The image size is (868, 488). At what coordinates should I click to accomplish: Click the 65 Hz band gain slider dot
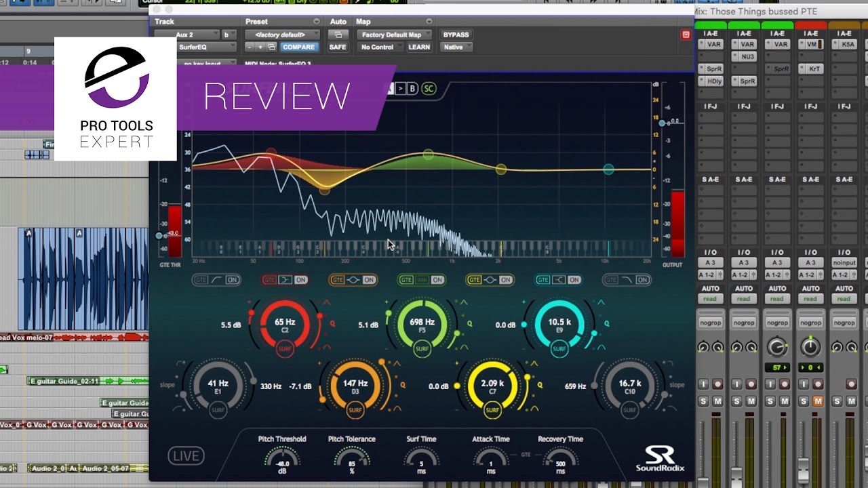pos(251,313)
